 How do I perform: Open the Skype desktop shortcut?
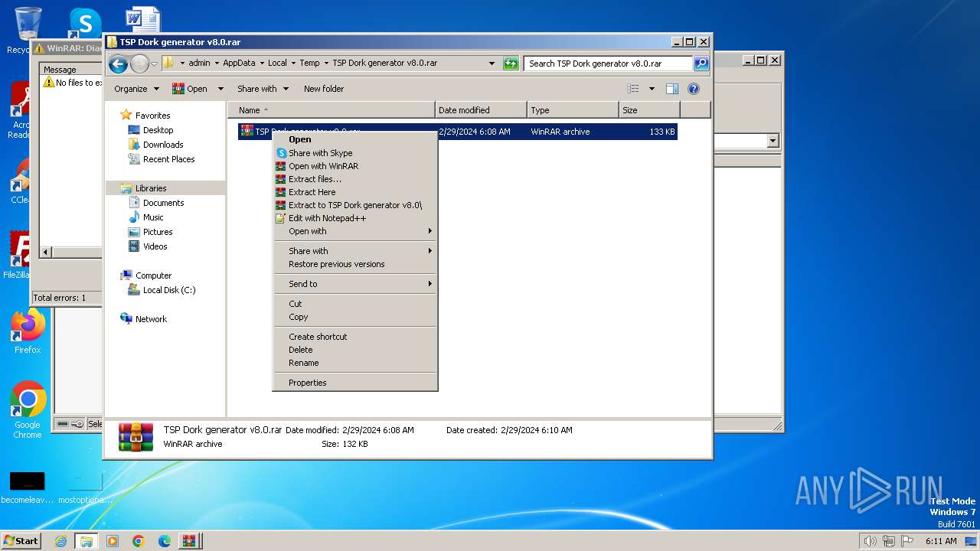pos(85,23)
